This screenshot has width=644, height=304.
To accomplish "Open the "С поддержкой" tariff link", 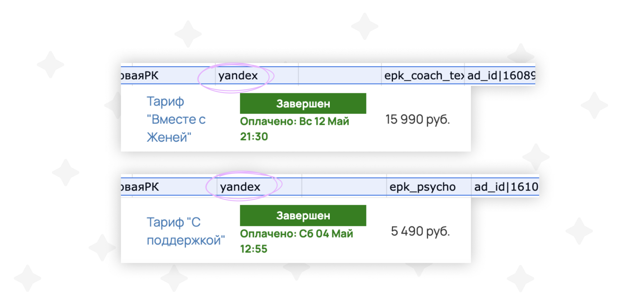I will [186, 231].
